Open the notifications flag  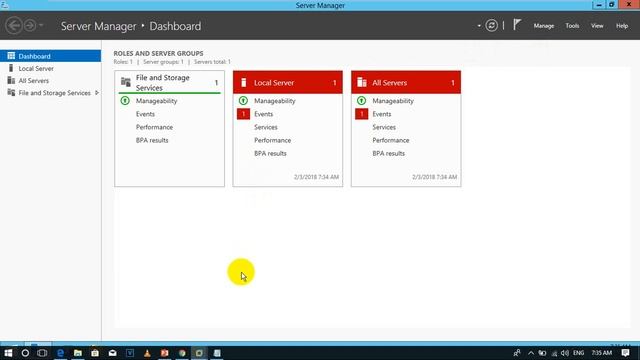point(517,25)
